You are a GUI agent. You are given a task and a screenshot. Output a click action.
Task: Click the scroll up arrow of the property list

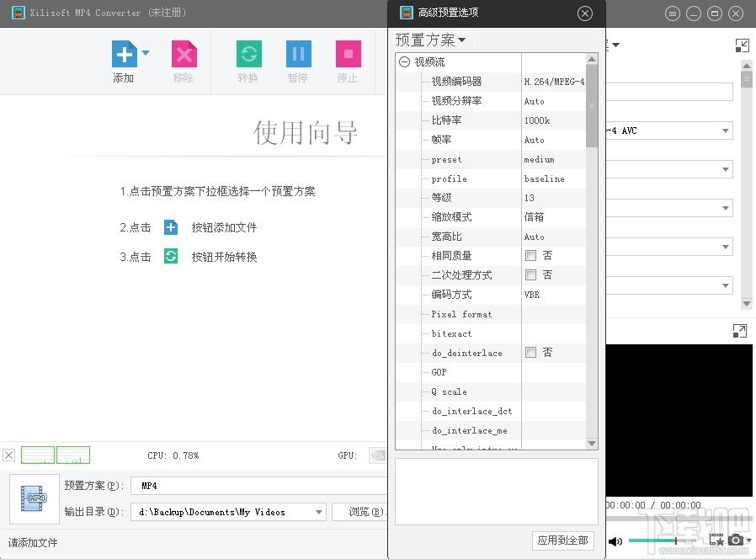click(592, 59)
